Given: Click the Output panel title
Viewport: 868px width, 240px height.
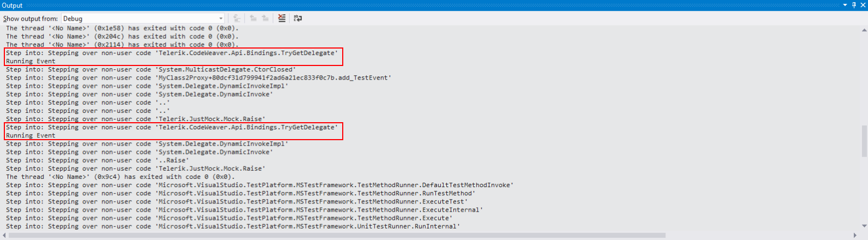Looking at the screenshot, I should point(12,5).
